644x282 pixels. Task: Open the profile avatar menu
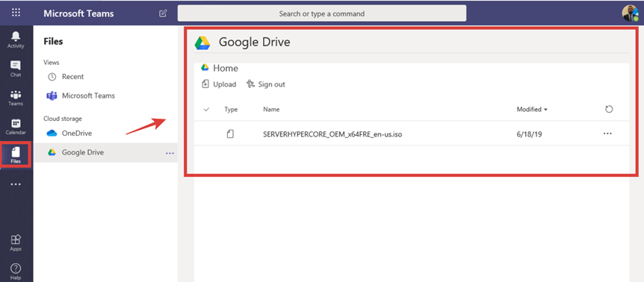pyautogui.click(x=630, y=13)
